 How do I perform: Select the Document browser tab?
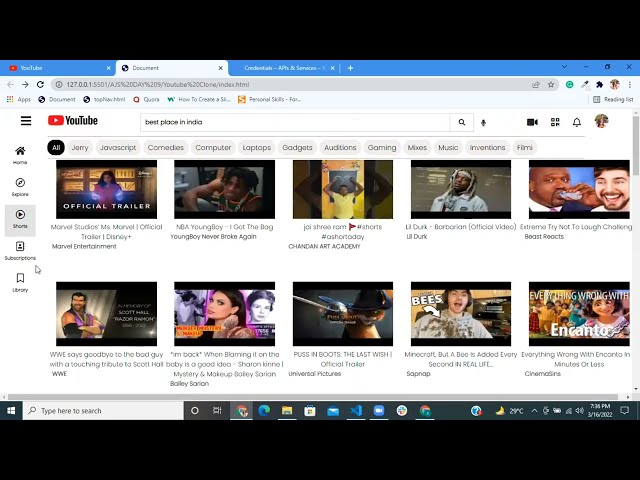point(172,68)
